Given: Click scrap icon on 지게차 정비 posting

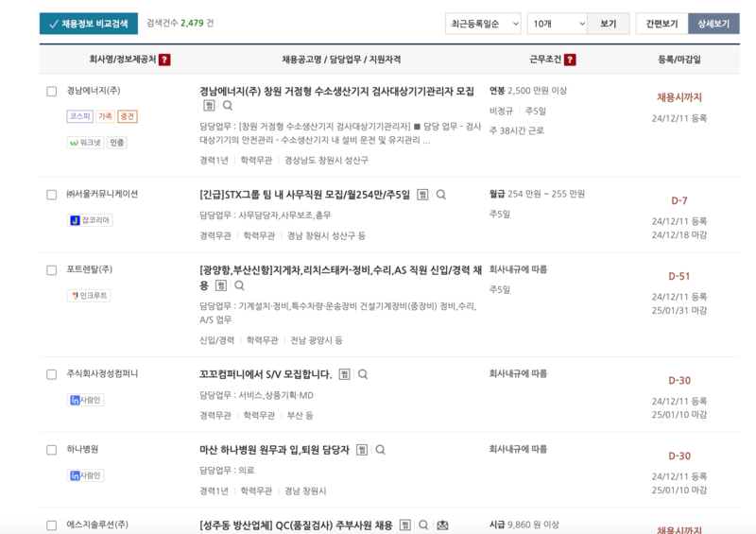Looking at the screenshot, I should [x=221, y=285].
